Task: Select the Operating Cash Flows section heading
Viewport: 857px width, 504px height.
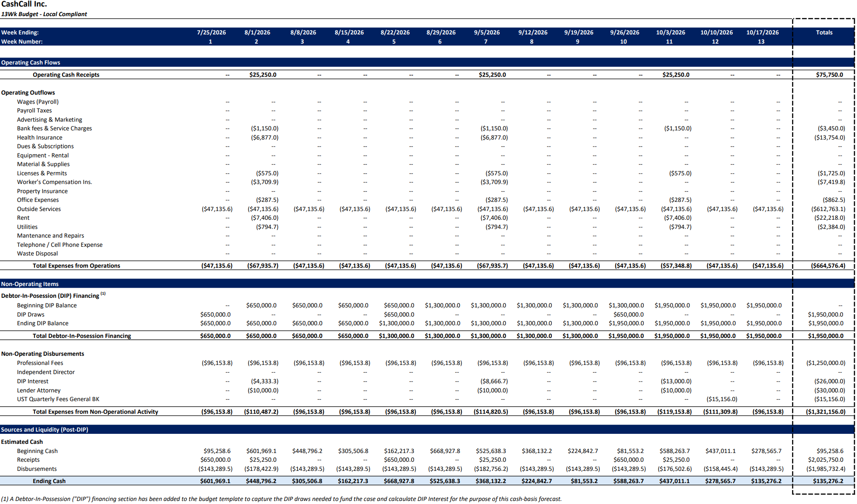Action: click(31, 62)
